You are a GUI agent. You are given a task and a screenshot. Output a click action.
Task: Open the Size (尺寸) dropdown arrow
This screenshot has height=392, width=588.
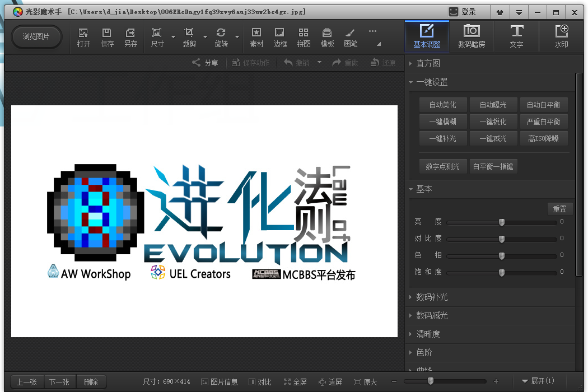(x=173, y=38)
